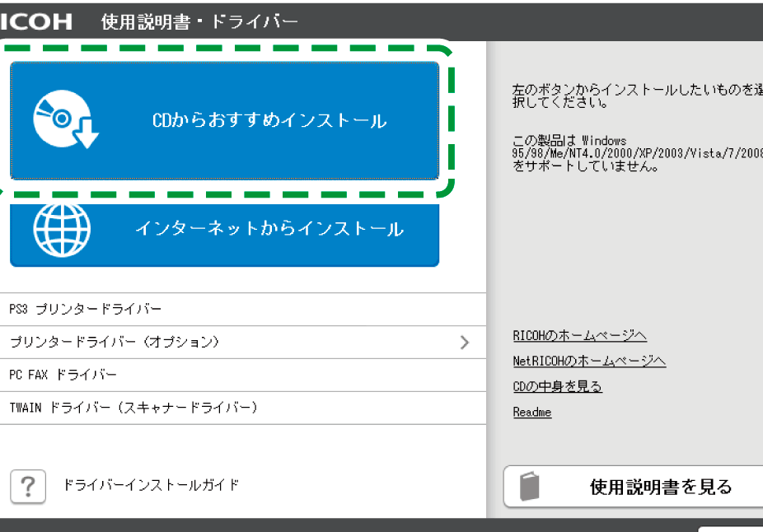Click the question mark help icon

pyautogui.click(x=28, y=486)
